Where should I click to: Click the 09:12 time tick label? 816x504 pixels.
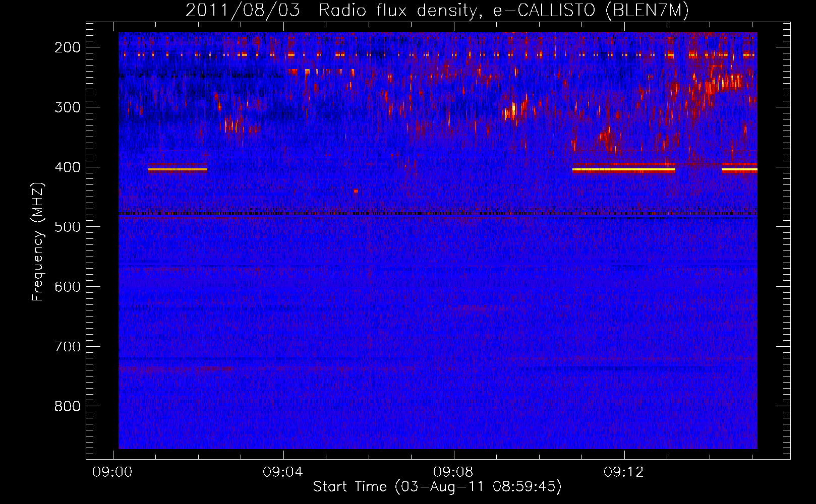[x=624, y=472]
